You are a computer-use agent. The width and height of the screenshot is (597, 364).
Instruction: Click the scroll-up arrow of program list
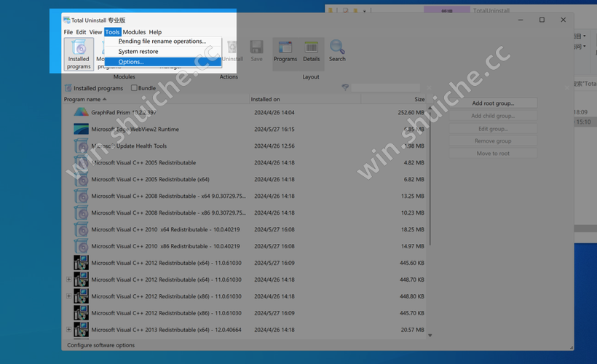pos(430,108)
